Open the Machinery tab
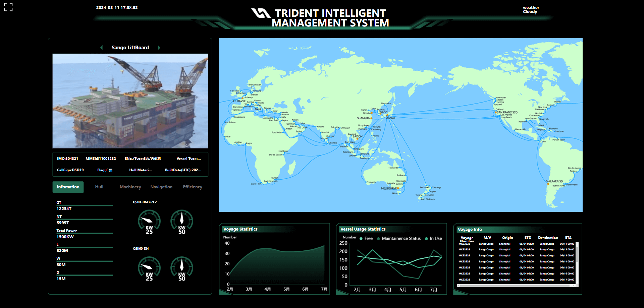Screen dimensions: 644x308 click(130, 187)
